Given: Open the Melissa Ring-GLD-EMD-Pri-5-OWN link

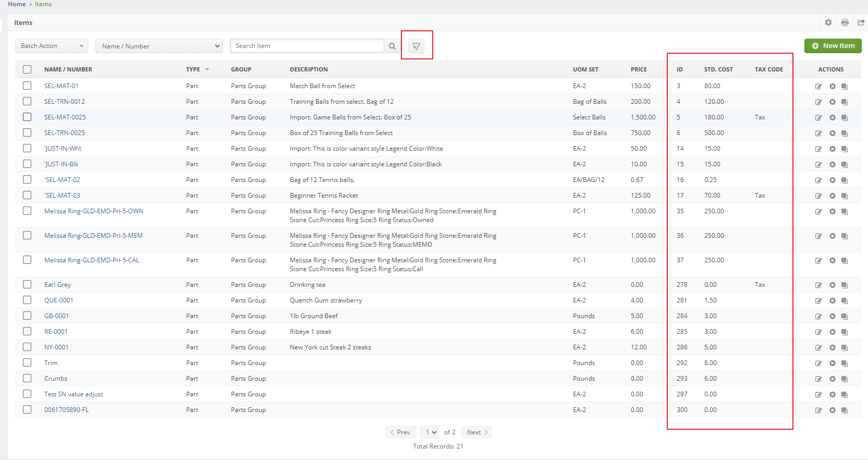Looking at the screenshot, I should pos(94,211).
